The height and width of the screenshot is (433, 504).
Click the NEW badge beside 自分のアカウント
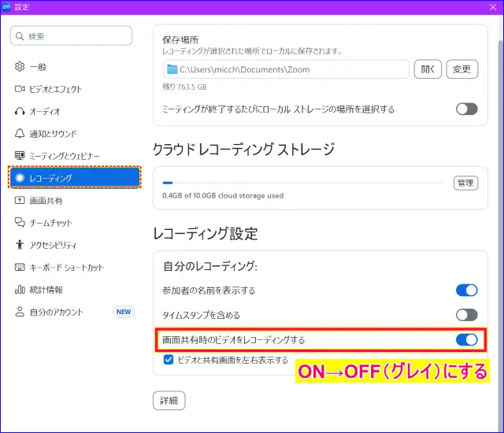click(x=124, y=312)
